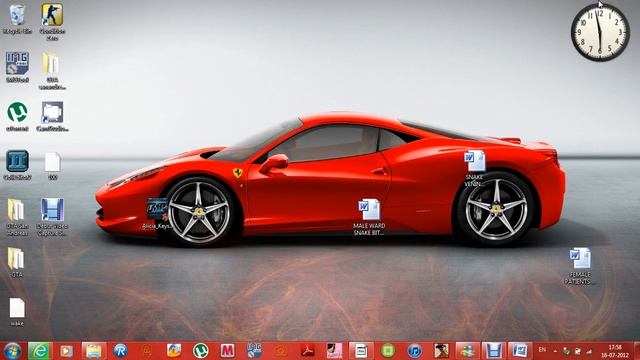Viewport: 640px width, 360px height.
Task: Open the Recycle Bin desktop icon
Action: (x=17, y=19)
